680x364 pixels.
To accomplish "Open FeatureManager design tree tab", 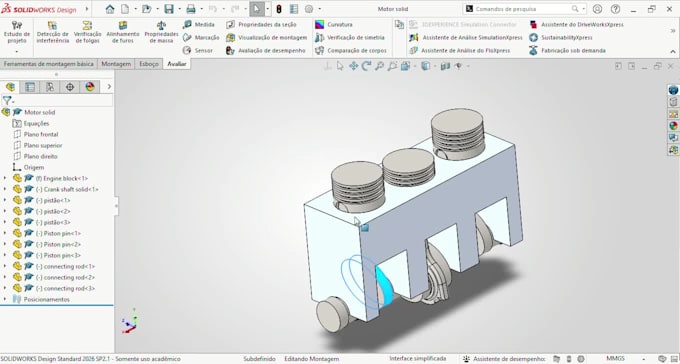I will click(x=10, y=87).
